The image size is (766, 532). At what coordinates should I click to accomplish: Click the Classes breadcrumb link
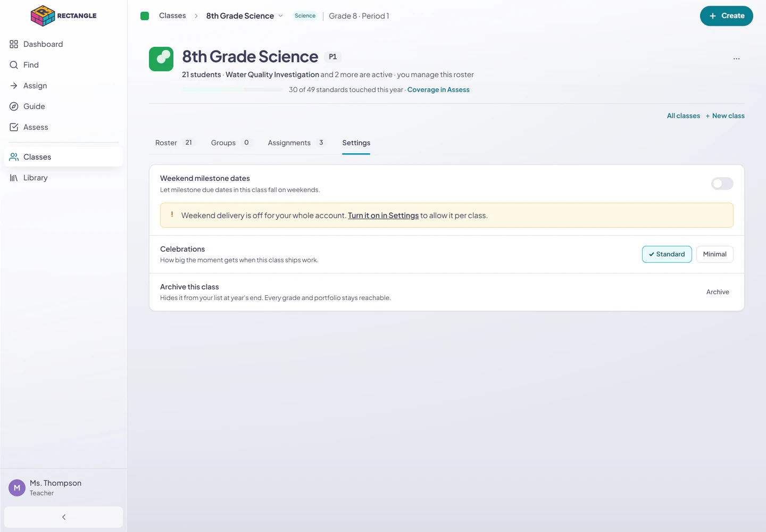pos(172,16)
